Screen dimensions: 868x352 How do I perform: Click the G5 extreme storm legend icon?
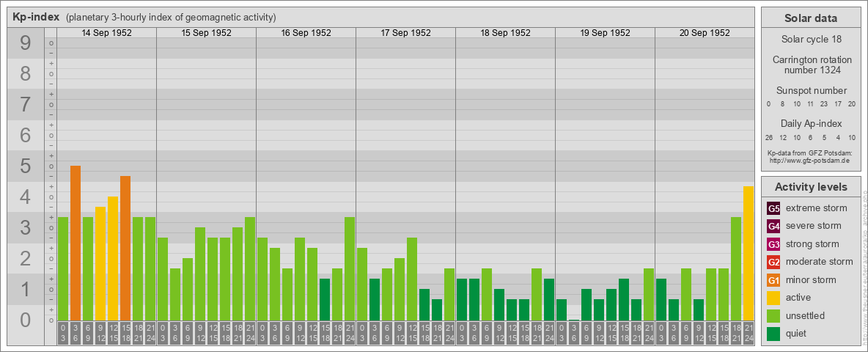[x=773, y=208]
